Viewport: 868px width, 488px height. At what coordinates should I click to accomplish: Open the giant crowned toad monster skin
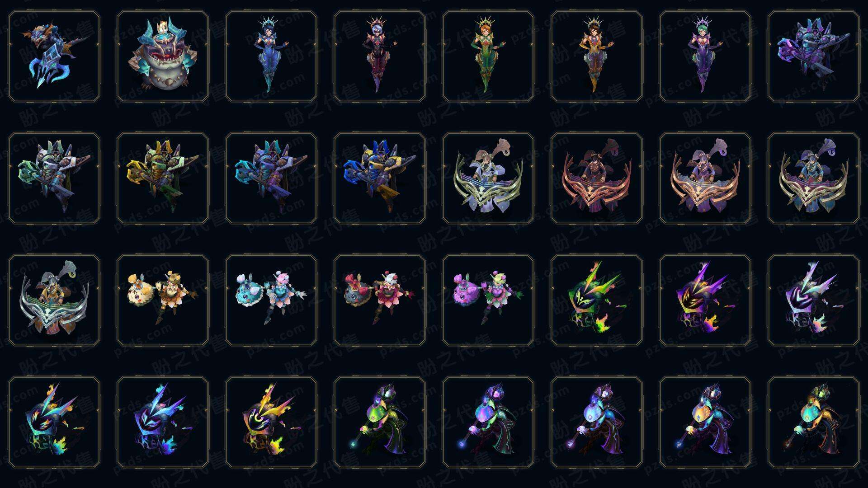[x=163, y=56]
